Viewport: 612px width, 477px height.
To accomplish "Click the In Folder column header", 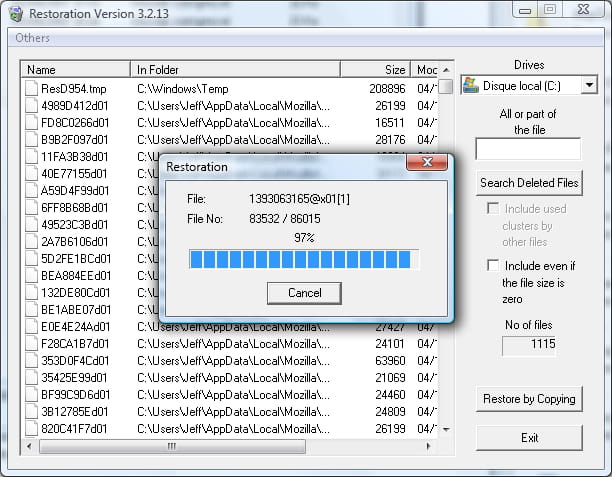I will click(235, 70).
